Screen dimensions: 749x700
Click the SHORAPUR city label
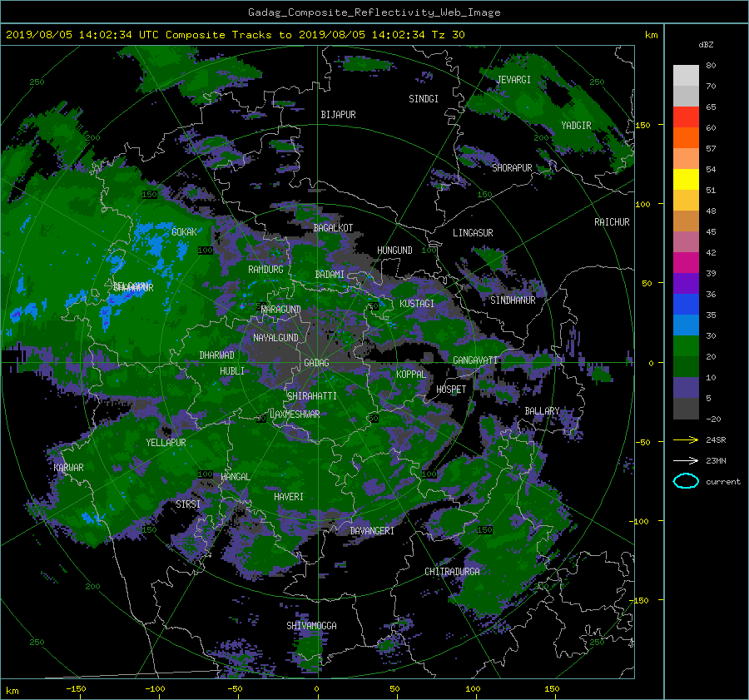click(512, 168)
